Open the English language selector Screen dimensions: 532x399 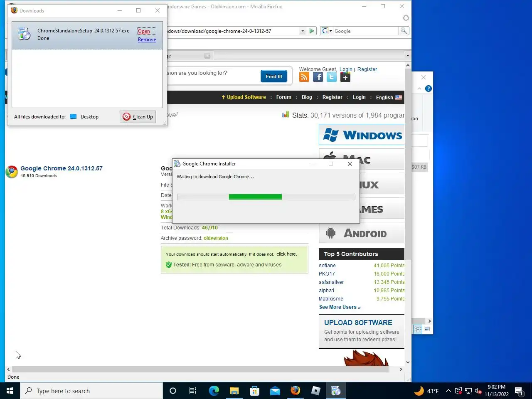[x=389, y=98]
